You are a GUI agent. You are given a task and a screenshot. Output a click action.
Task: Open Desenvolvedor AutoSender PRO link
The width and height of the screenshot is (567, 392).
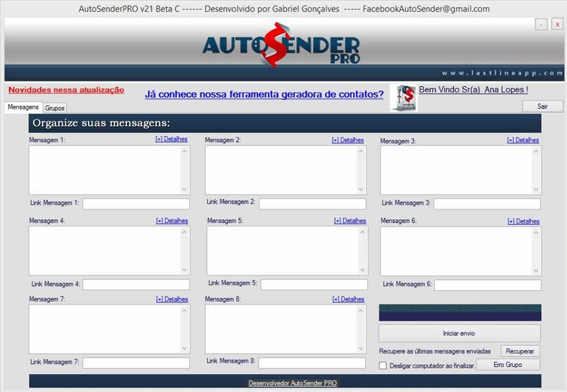(x=292, y=383)
